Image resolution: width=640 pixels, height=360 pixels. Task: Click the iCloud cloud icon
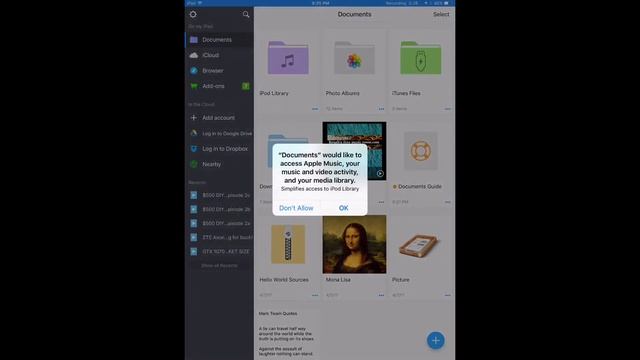194,55
